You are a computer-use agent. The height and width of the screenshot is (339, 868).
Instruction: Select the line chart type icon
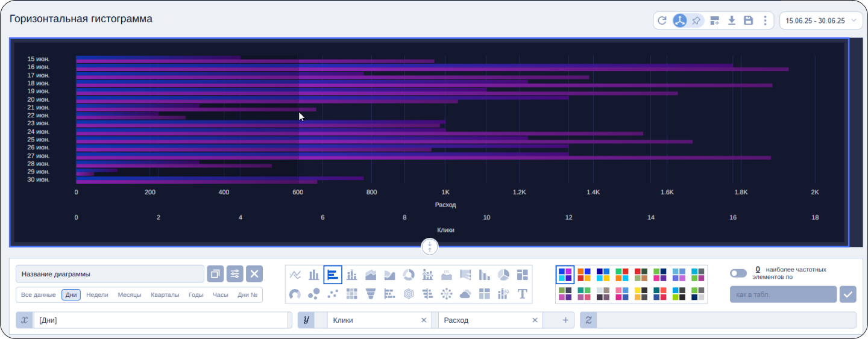click(x=295, y=275)
